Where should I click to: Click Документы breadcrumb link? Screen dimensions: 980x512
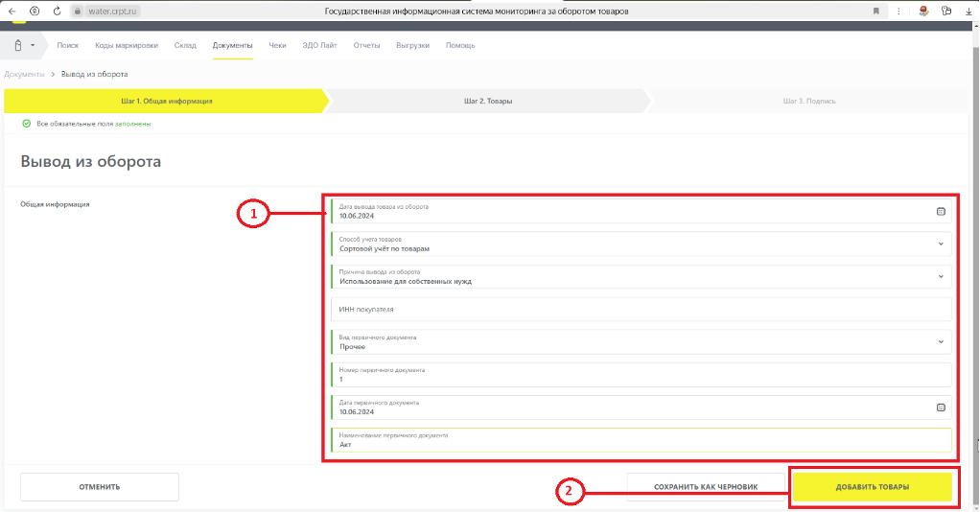coord(24,74)
